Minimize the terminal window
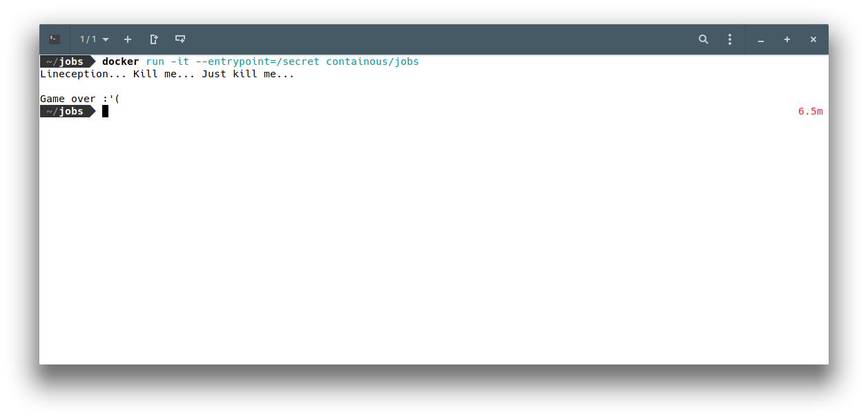 point(761,40)
